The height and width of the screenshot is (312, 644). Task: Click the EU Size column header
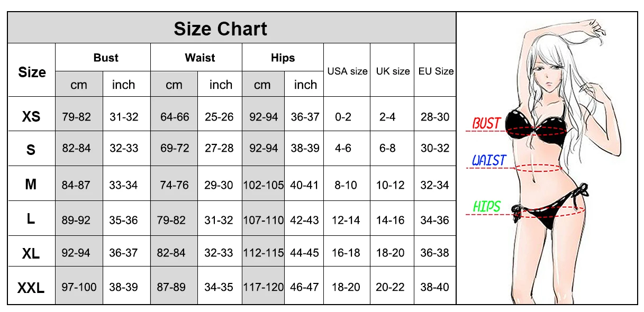click(x=436, y=71)
